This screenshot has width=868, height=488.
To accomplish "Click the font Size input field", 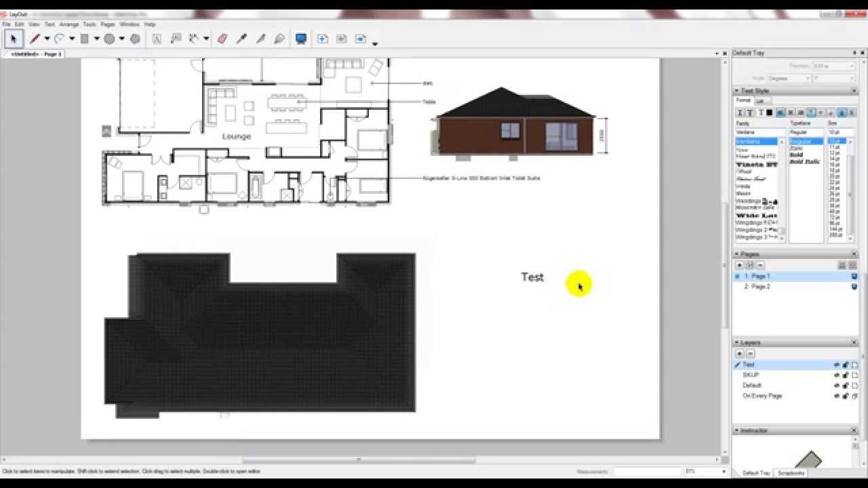I will (840, 132).
